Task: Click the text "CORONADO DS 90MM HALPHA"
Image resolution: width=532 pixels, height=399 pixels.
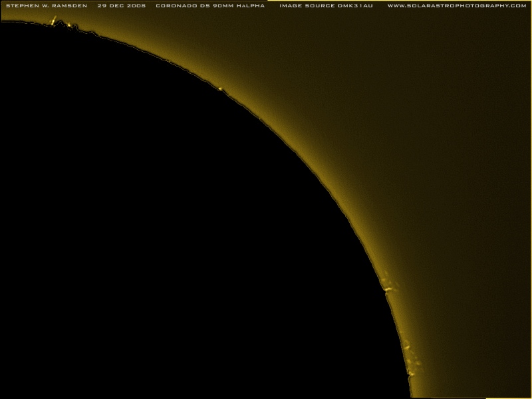Action: coord(210,6)
